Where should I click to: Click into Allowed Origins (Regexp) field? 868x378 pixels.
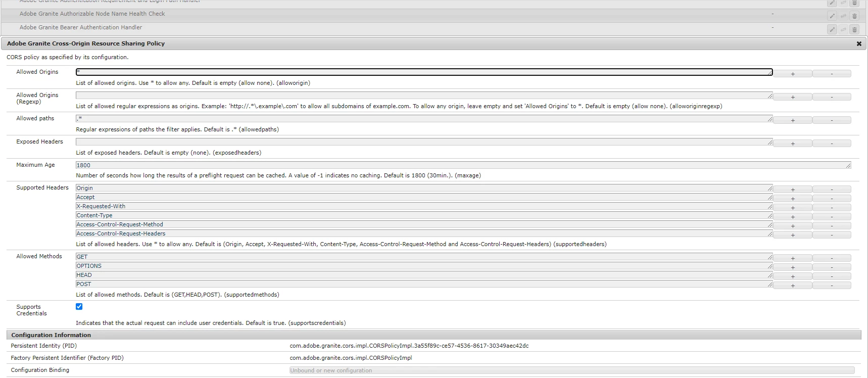coord(424,95)
